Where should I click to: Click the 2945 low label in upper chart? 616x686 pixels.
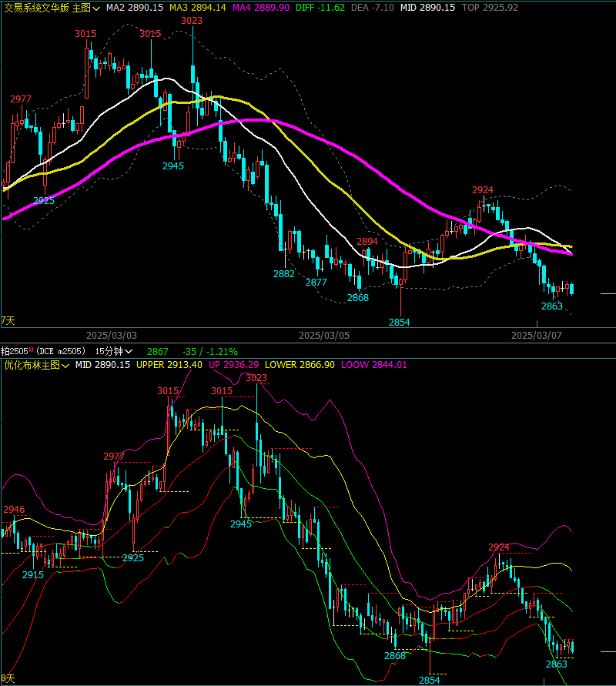point(172,166)
